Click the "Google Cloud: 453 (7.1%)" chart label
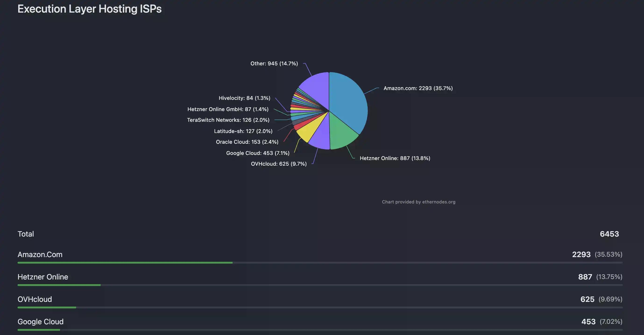This screenshot has height=335, width=644. 258,153
